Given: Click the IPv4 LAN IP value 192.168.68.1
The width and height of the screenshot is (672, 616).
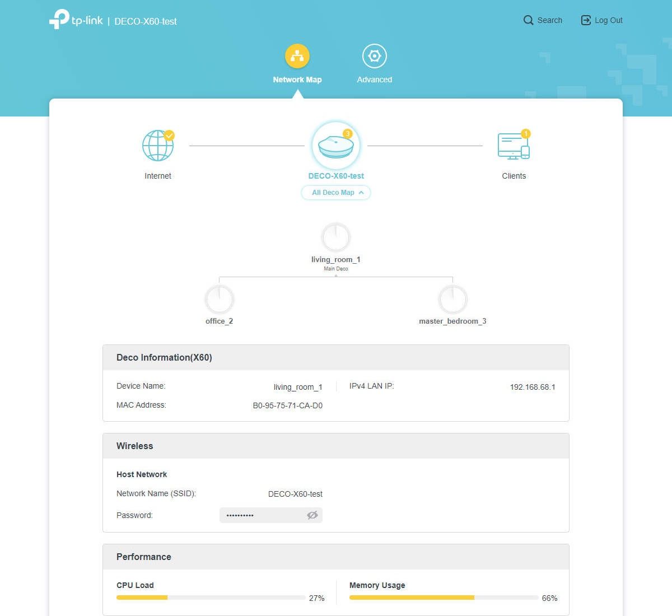Looking at the screenshot, I should [533, 387].
